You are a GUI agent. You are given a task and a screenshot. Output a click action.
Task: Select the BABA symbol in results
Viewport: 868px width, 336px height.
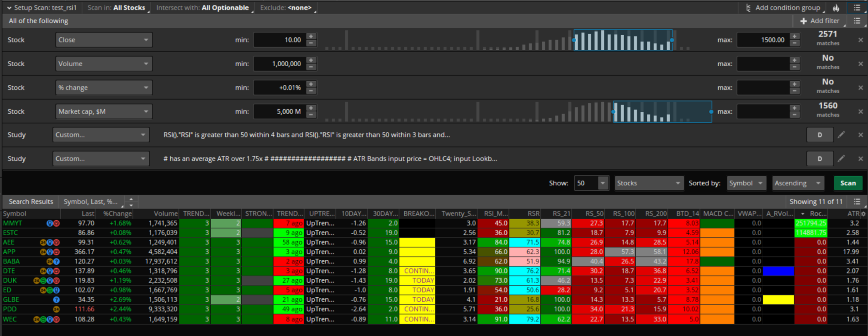(x=11, y=261)
